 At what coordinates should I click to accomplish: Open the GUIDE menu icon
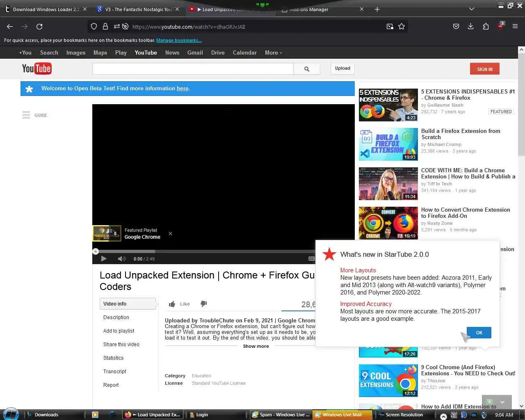click(26, 115)
